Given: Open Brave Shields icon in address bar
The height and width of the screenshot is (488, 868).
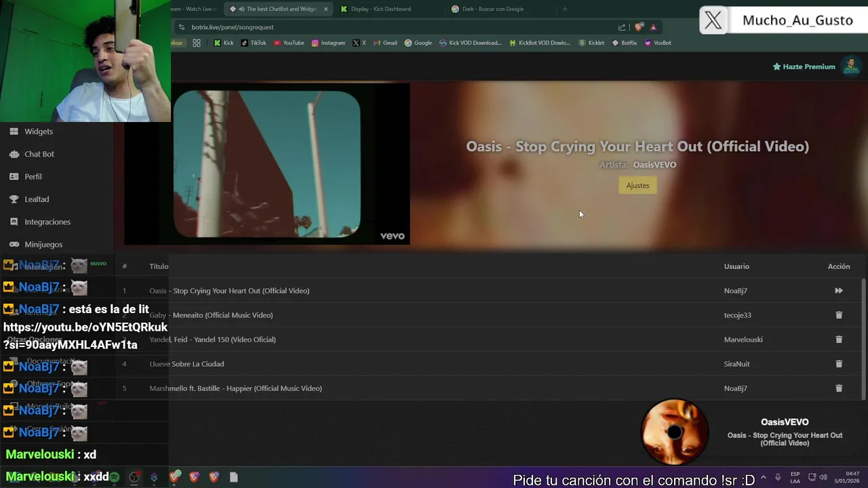Looking at the screenshot, I should tap(639, 27).
